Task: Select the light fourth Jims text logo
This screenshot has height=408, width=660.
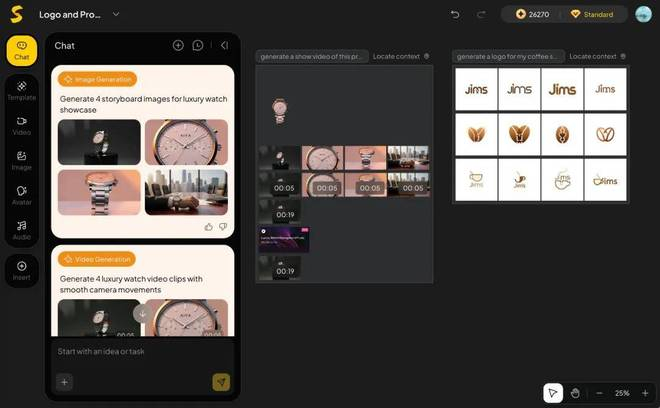Action: [x=605, y=89]
